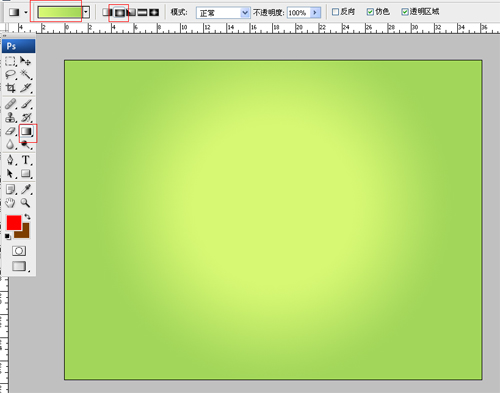The height and width of the screenshot is (393, 500).
Task: Select the Horizontal Type tool
Action: point(26,160)
